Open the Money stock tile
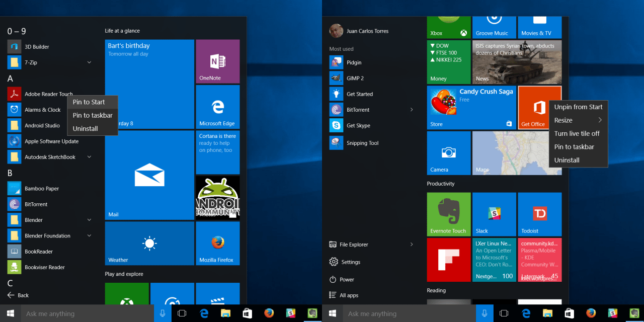Image resolution: width=644 pixels, height=322 pixels. tap(449, 62)
